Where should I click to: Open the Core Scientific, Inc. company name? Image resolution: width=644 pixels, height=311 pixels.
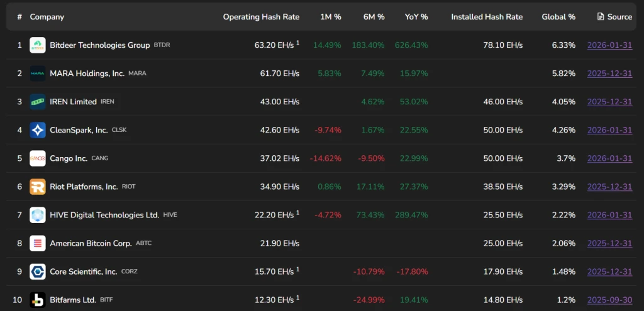(83, 271)
